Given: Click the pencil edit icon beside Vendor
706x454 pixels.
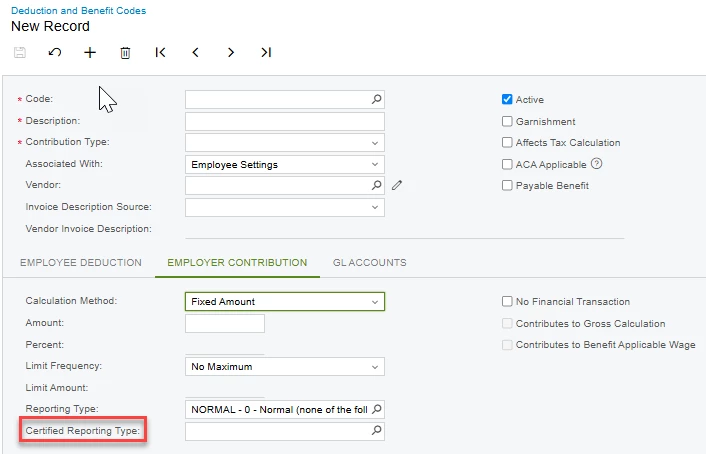Looking at the screenshot, I should 397,185.
